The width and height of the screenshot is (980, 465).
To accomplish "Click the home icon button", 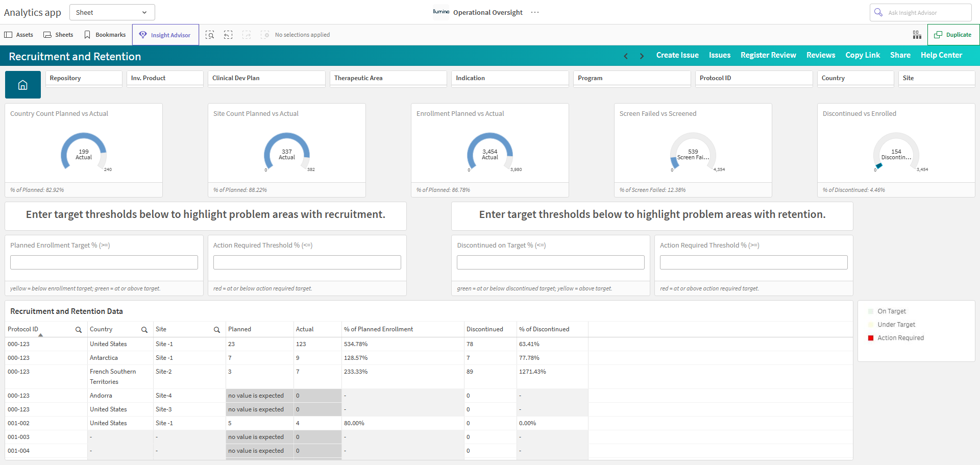I will tap(23, 85).
